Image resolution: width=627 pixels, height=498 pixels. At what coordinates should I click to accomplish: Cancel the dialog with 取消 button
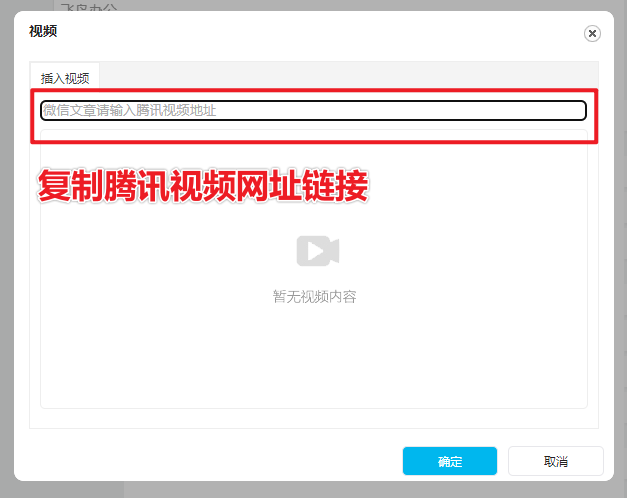(x=556, y=461)
